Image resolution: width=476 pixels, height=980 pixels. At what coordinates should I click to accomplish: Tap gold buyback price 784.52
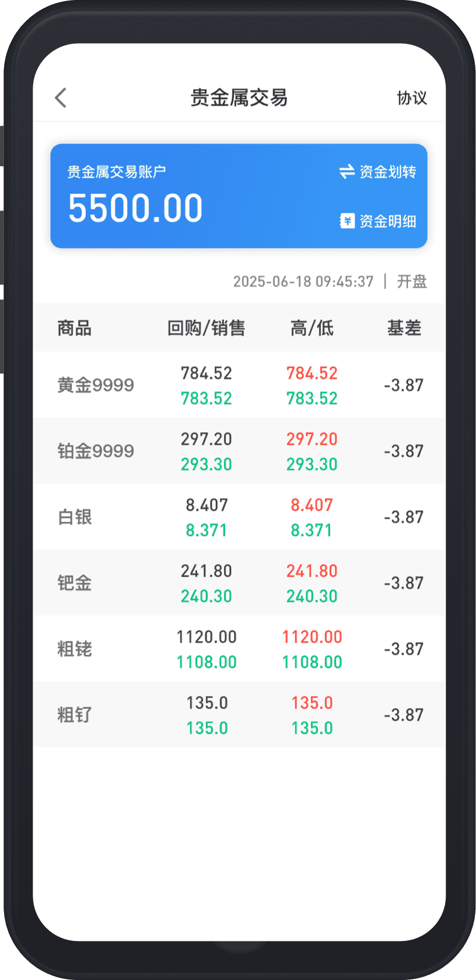pos(206,373)
